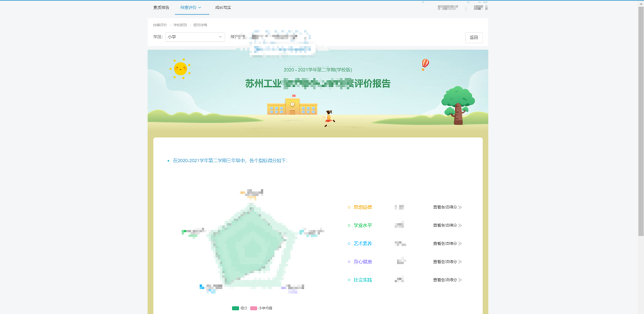Open the 学段 dropdown showing 小学
The image size is (644, 314).
click(x=195, y=37)
